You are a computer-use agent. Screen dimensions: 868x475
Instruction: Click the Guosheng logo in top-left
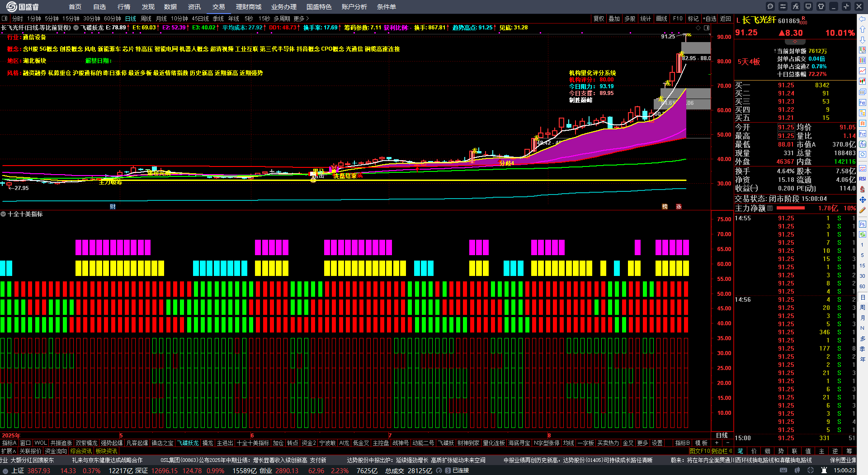click(x=23, y=6)
